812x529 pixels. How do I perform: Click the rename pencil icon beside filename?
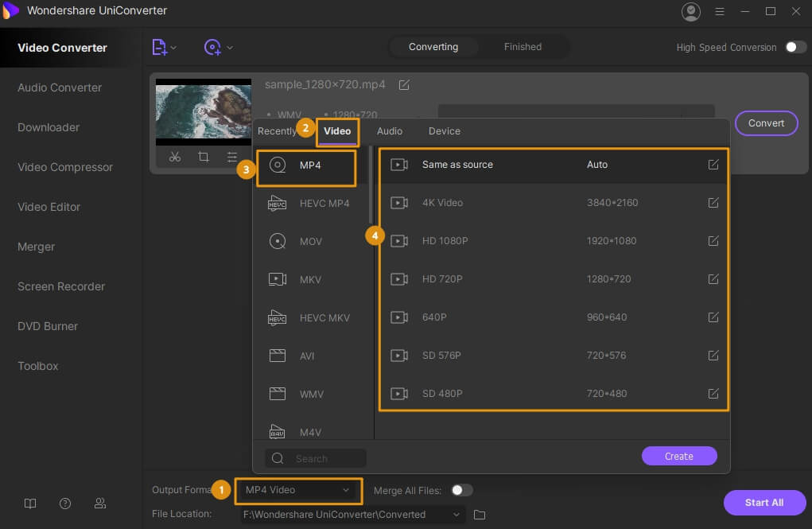(404, 85)
